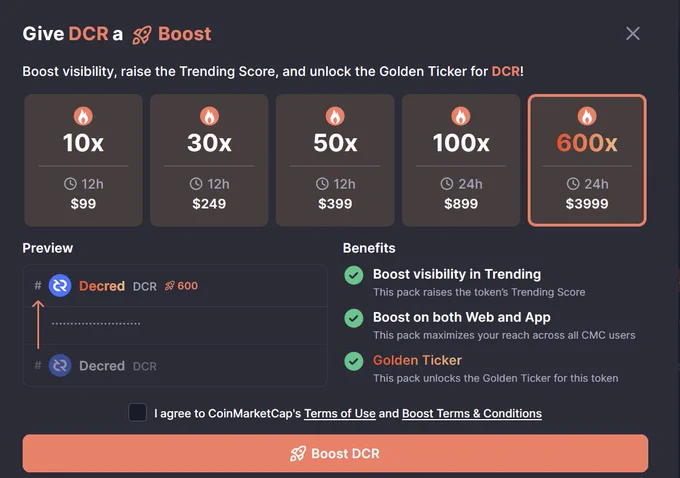Close the Boost dialog with the X
This screenshot has height=478, width=680.
click(633, 33)
